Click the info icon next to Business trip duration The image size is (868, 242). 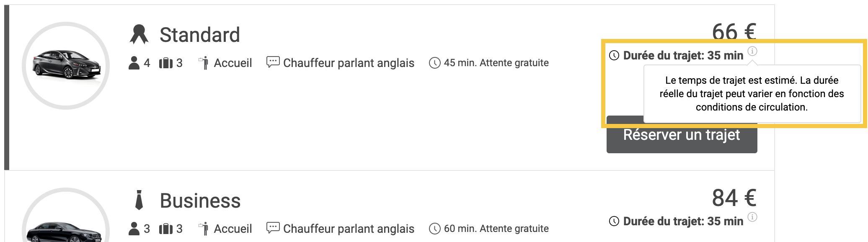pyautogui.click(x=752, y=217)
